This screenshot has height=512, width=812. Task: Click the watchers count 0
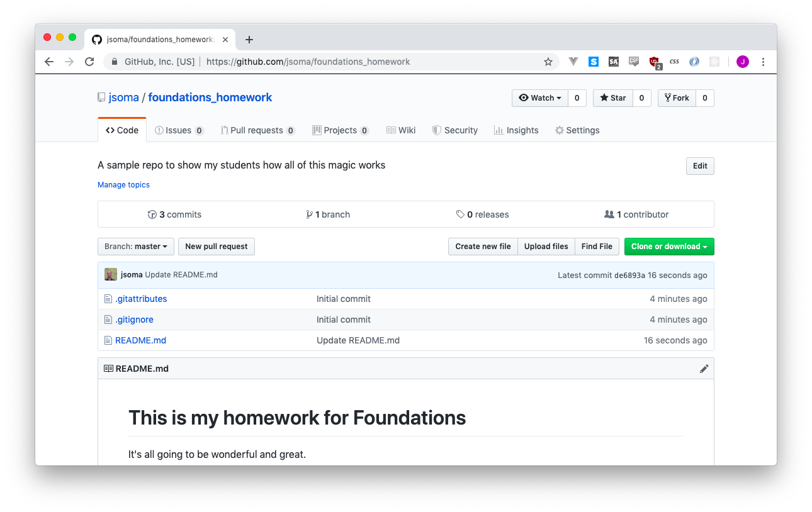(x=577, y=98)
